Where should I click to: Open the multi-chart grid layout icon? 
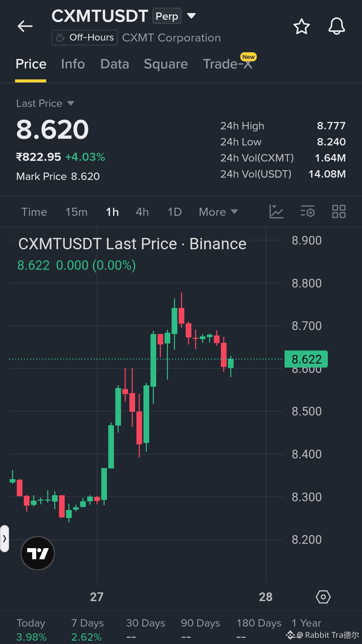click(339, 212)
